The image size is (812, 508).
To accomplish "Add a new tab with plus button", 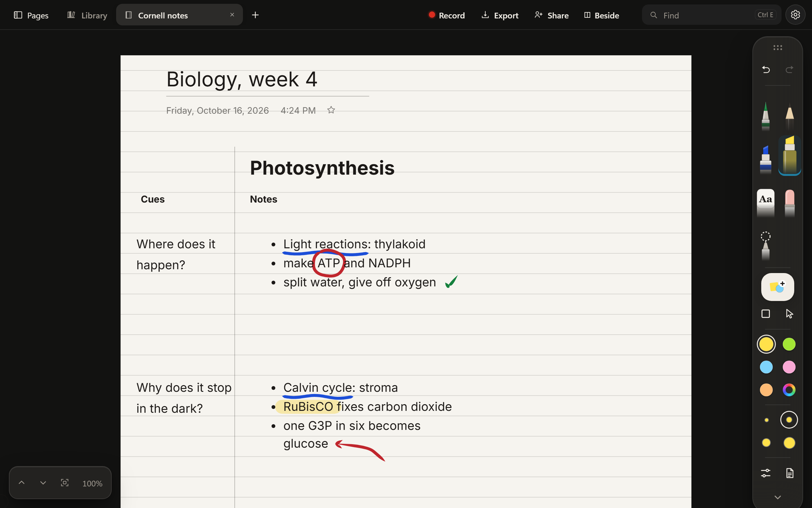I will coord(255,15).
